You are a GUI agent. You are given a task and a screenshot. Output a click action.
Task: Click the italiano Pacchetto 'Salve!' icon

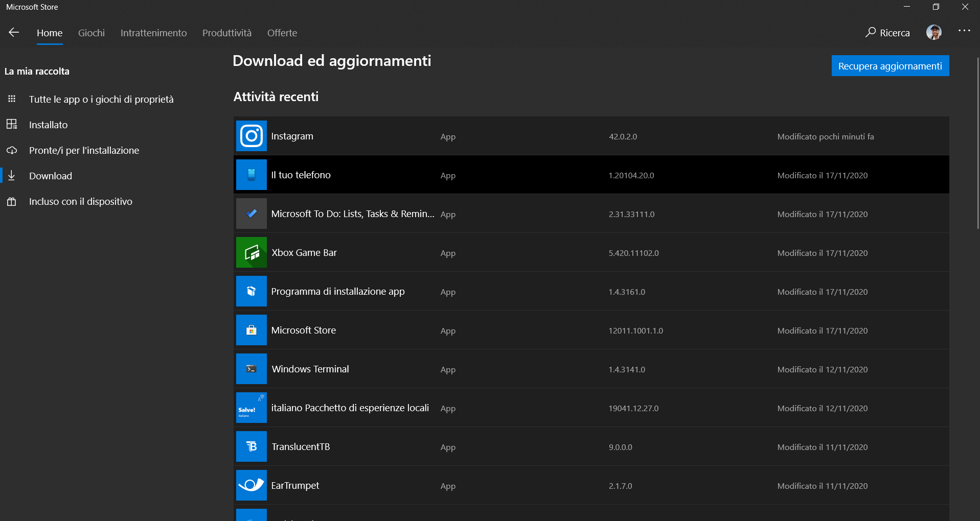click(252, 408)
